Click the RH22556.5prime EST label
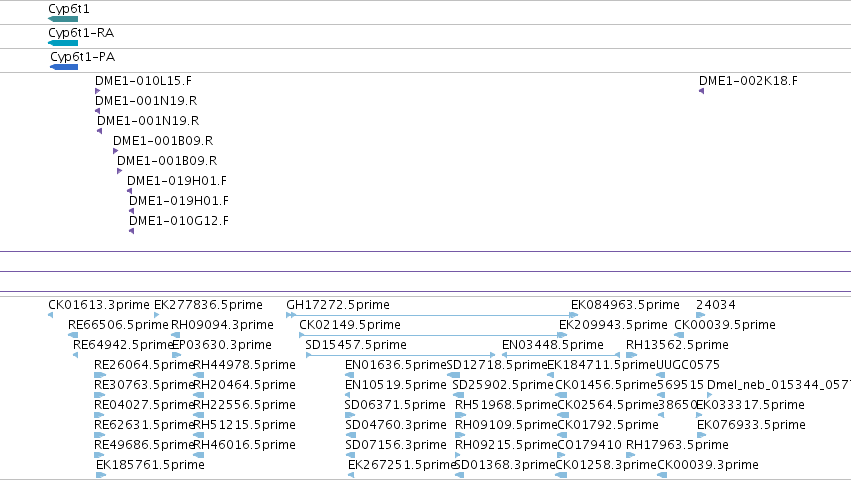This screenshot has width=851, height=480. [244, 406]
